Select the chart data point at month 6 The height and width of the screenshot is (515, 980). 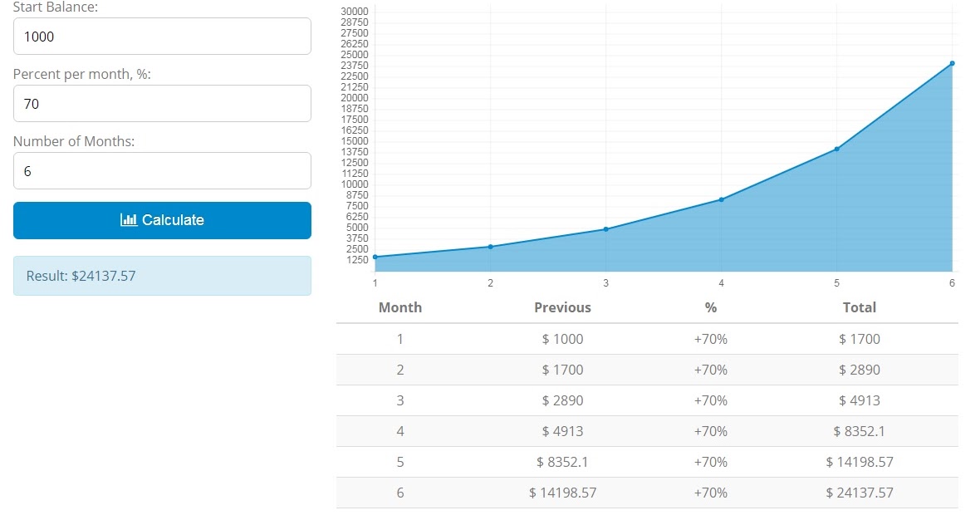point(951,63)
